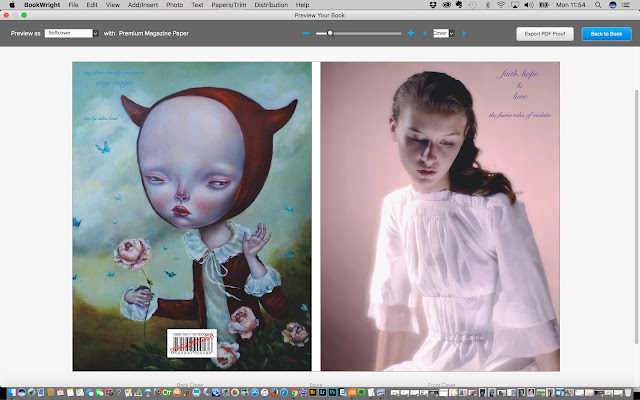Click the Creative Cloud menu bar icon
The image size is (640, 400).
coord(447,5)
